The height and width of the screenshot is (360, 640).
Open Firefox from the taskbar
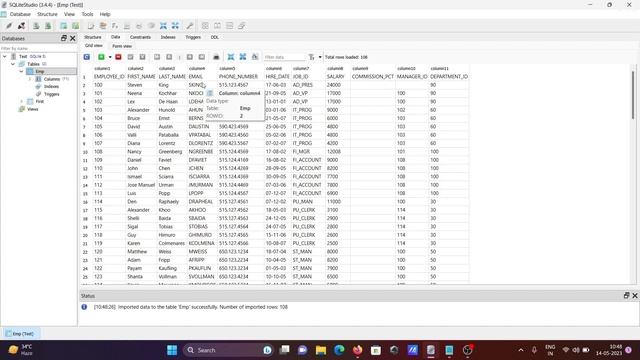pyautogui.click(x=358, y=350)
